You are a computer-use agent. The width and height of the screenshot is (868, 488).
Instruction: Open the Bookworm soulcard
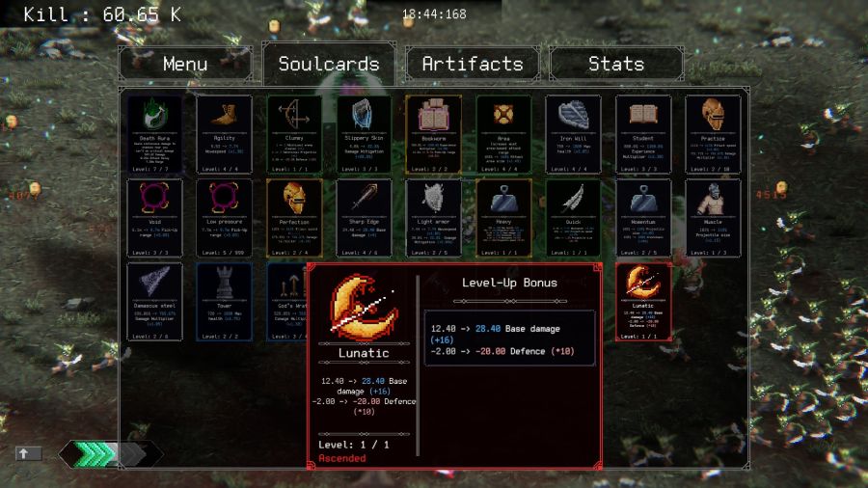point(433,134)
